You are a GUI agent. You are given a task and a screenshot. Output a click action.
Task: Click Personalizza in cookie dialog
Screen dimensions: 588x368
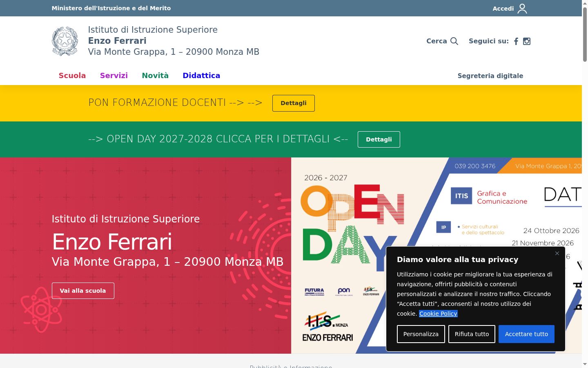(421, 334)
